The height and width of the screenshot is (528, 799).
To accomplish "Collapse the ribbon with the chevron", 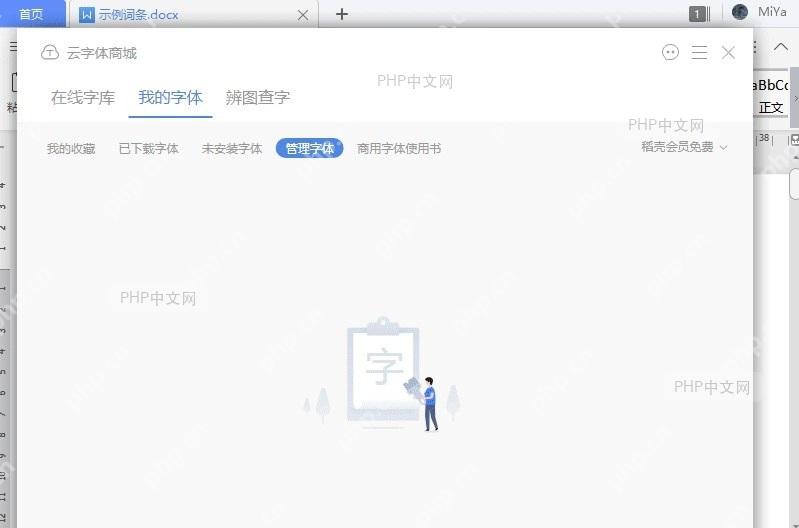I will click(x=780, y=47).
